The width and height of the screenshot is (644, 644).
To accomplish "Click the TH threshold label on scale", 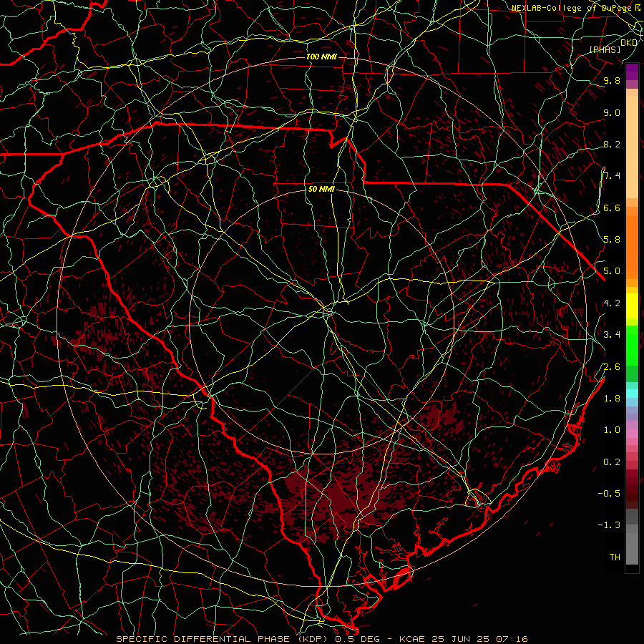I will [x=615, y=557].
